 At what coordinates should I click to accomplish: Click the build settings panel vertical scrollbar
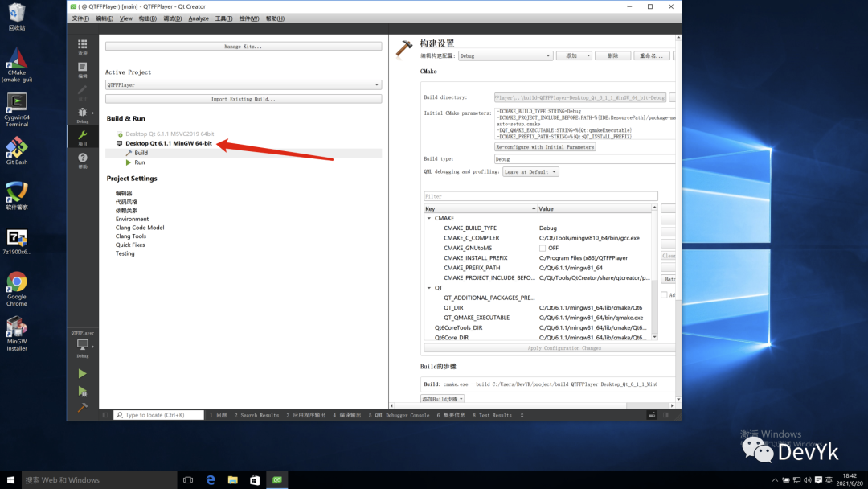(678, 219)
